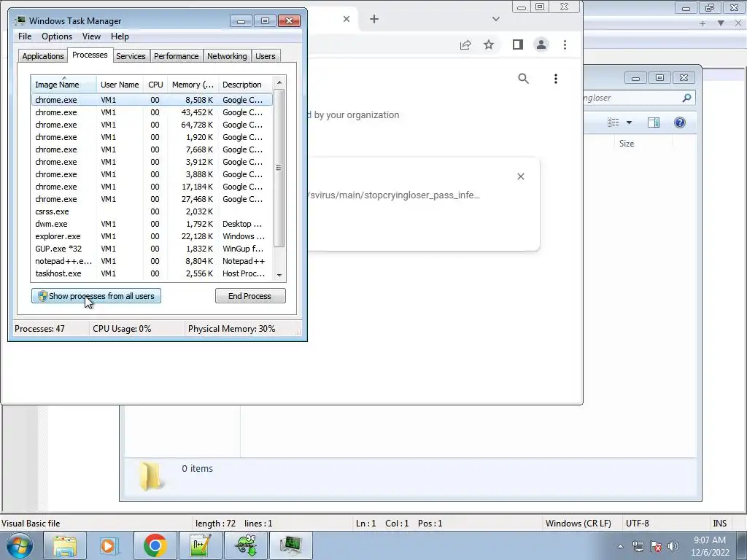Click process list scroll up arrow
This screenshot has width=747, height=560.
point(279,82)
